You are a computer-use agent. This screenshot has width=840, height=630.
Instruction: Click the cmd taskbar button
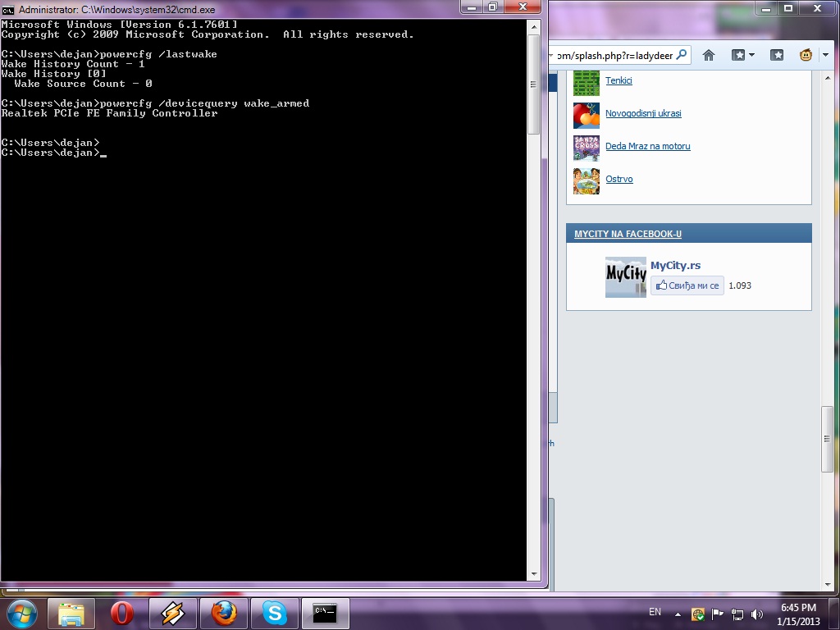pos(325,614)
